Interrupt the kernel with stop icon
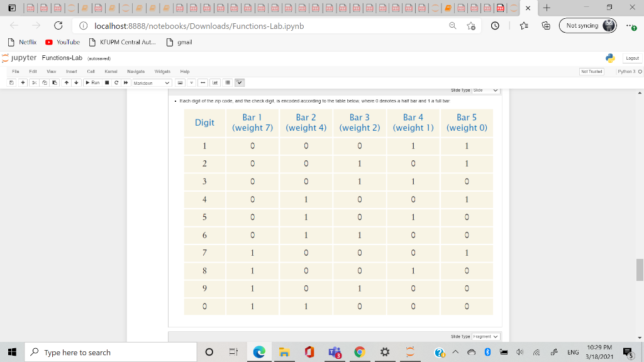 click(x=107, y=82)
